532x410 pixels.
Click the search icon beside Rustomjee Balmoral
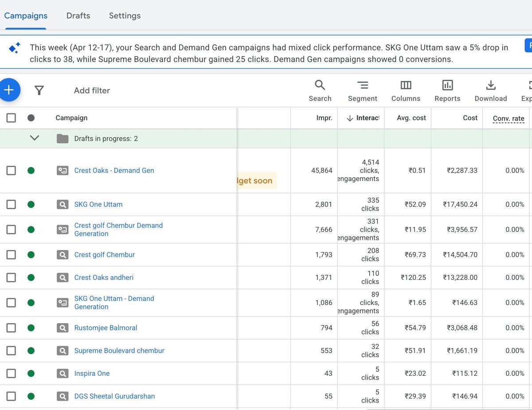pyautogui.click(x=63, y=328)
